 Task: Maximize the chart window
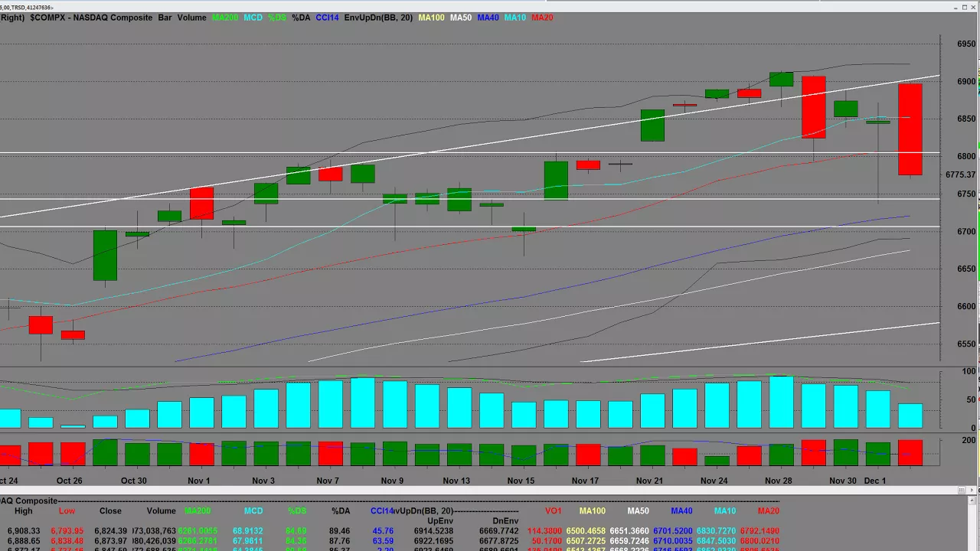point(963,7)
